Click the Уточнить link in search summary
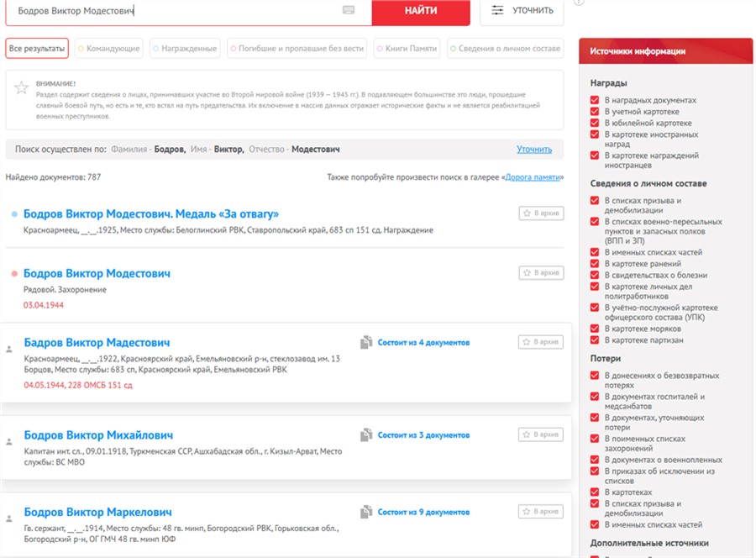This screenshot has height=558, width=756. (534, 149)
